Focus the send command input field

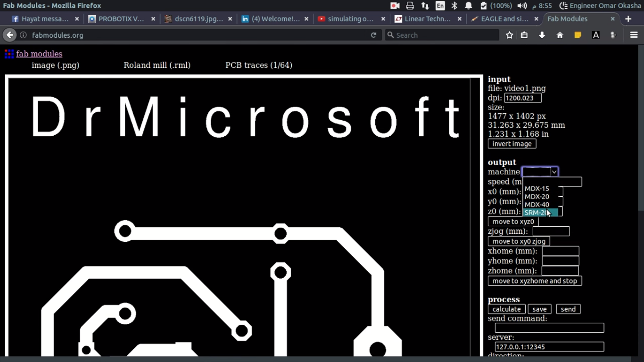click(549, 328)
